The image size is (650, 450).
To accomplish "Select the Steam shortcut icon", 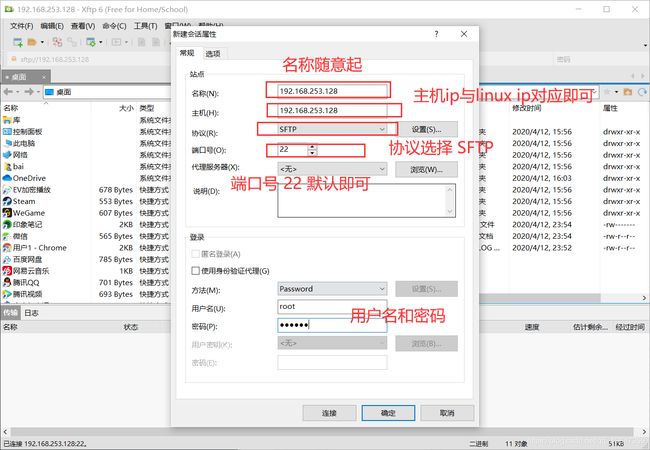I will [x=7, y=201].
